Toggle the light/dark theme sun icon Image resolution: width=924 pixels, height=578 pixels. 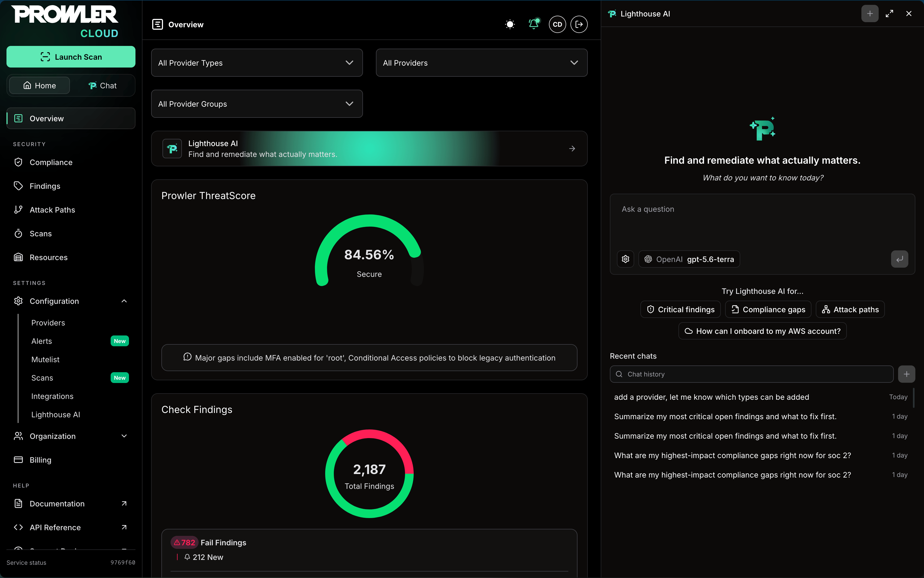coord(510,25)
